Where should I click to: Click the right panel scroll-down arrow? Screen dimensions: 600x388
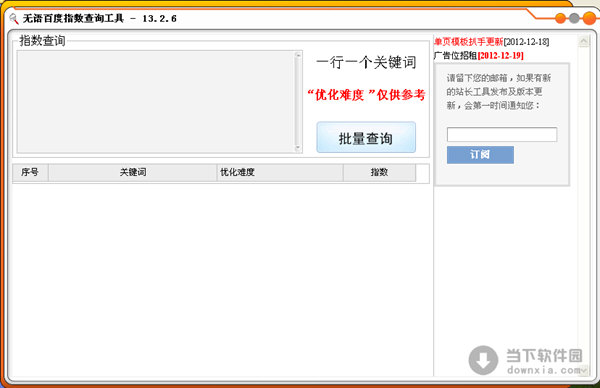584,370
